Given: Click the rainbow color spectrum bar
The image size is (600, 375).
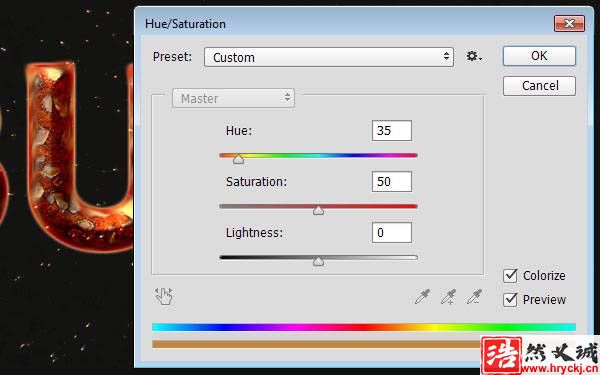Looking at the screenshot, I should 364,327.
